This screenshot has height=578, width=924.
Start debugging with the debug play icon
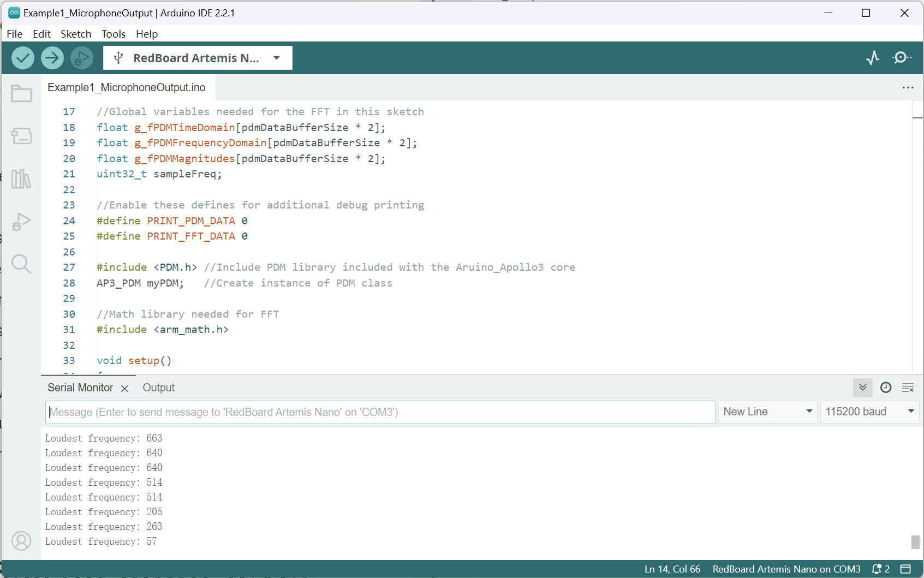tap(82, 58)
